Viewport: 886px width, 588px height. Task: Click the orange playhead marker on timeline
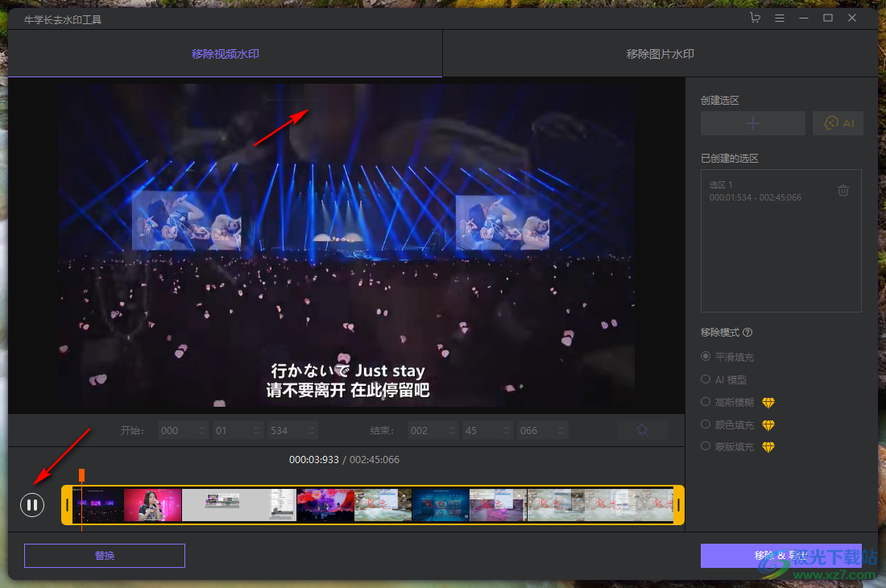(82, 475)
